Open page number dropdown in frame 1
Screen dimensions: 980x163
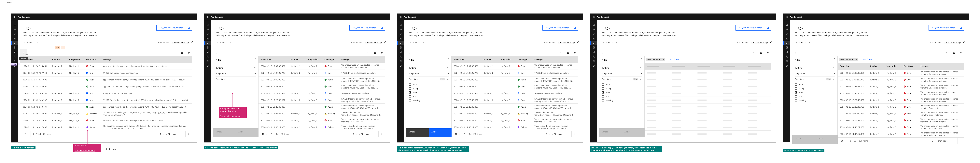[x=162, y=134]
